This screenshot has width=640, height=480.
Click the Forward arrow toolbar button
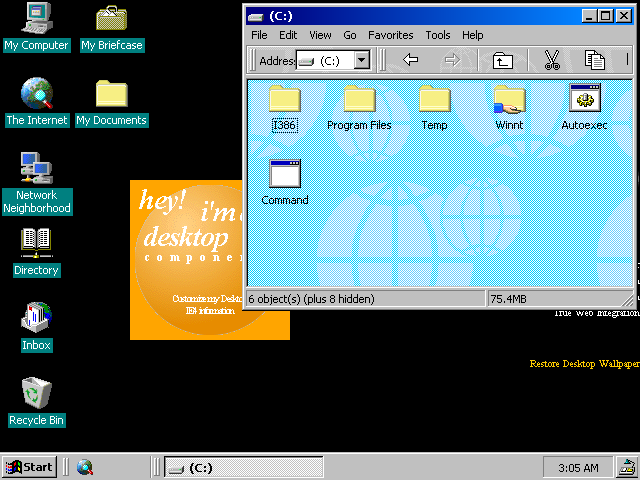coord(452,60)
